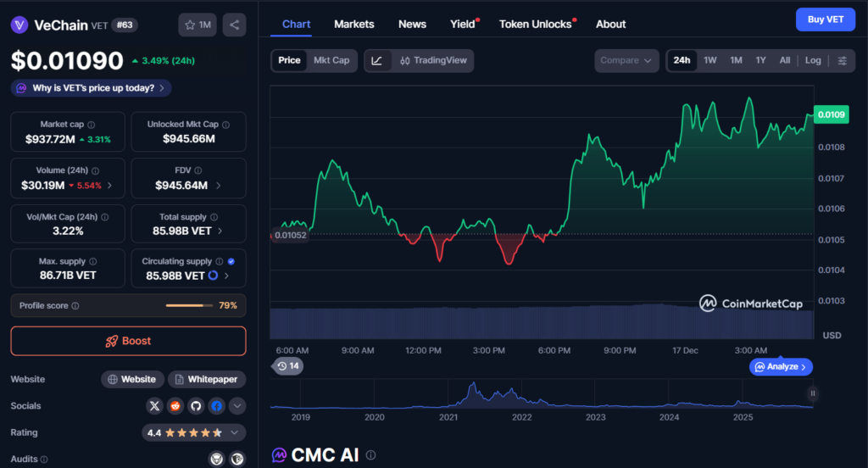Image resolution: width=868 pixels, height=468 pixels.
Task: Select 1Y time range
Action: (x=760, y=60)
